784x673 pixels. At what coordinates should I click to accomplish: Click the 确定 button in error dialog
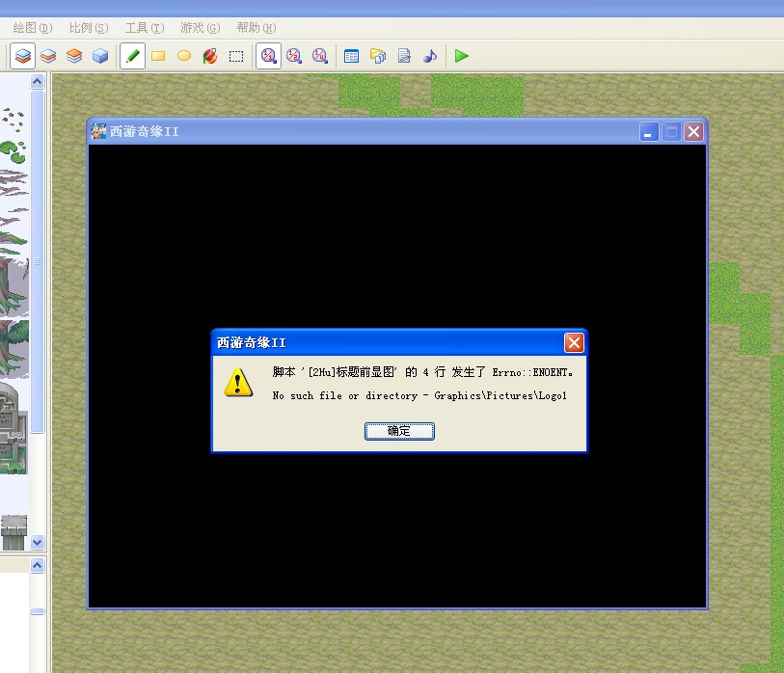click(x=399, y=431)
